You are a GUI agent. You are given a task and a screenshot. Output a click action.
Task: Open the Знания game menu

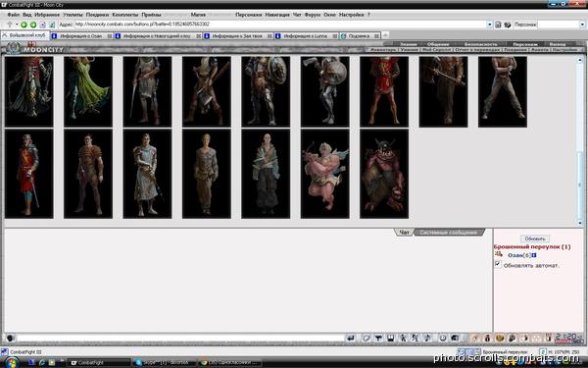coord(408,44)
